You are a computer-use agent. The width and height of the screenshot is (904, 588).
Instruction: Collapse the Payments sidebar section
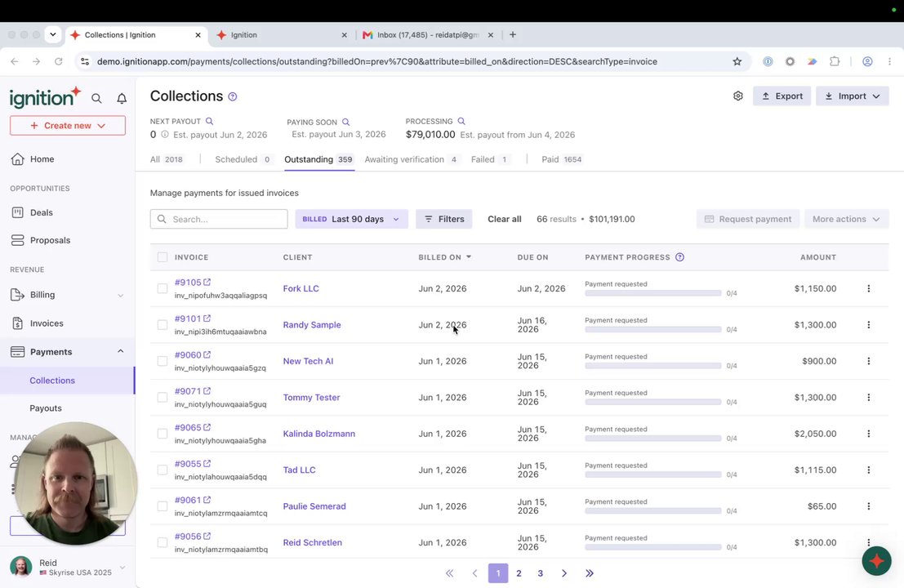[x=121, y=351]
